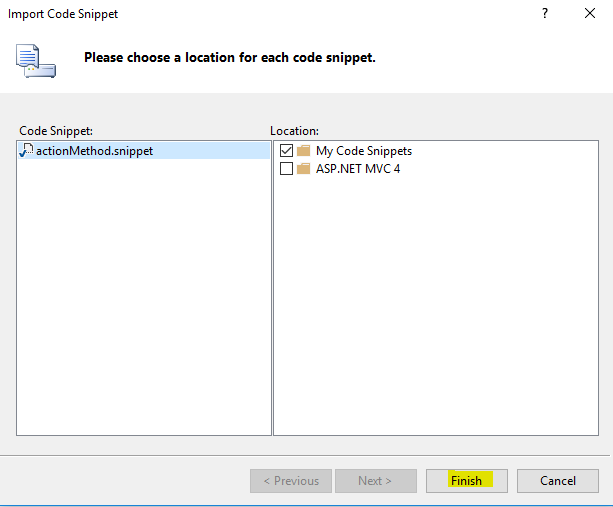
Task: Click the disabled Next button
Action: (376, 481)
